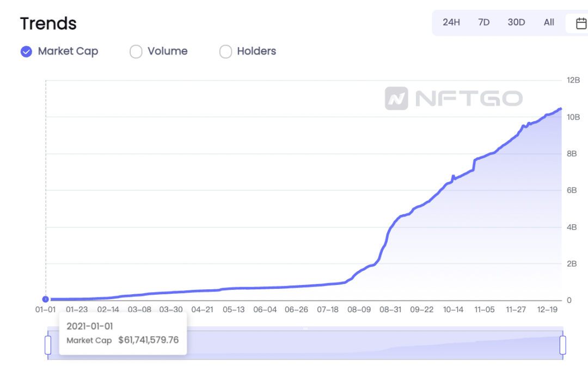Click the Trends section heading
The width and height of the screenshot is (588, 378).
tap(48, 23)
